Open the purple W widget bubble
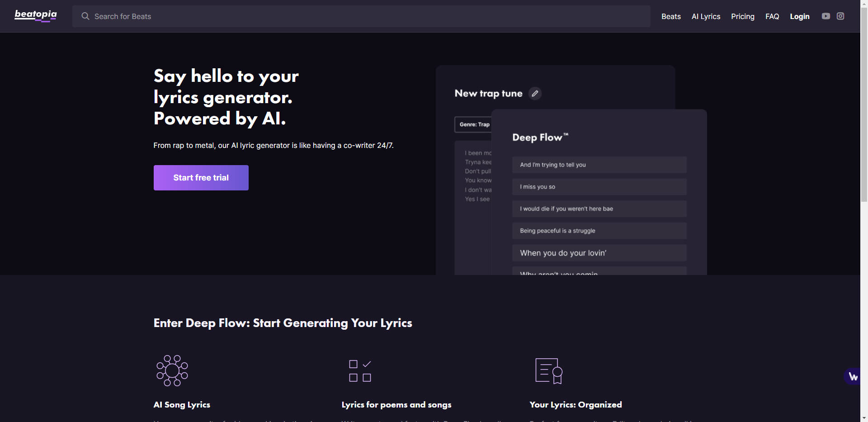Image resolution: width=868 pixels, height=422 pixels. [853, 376]
